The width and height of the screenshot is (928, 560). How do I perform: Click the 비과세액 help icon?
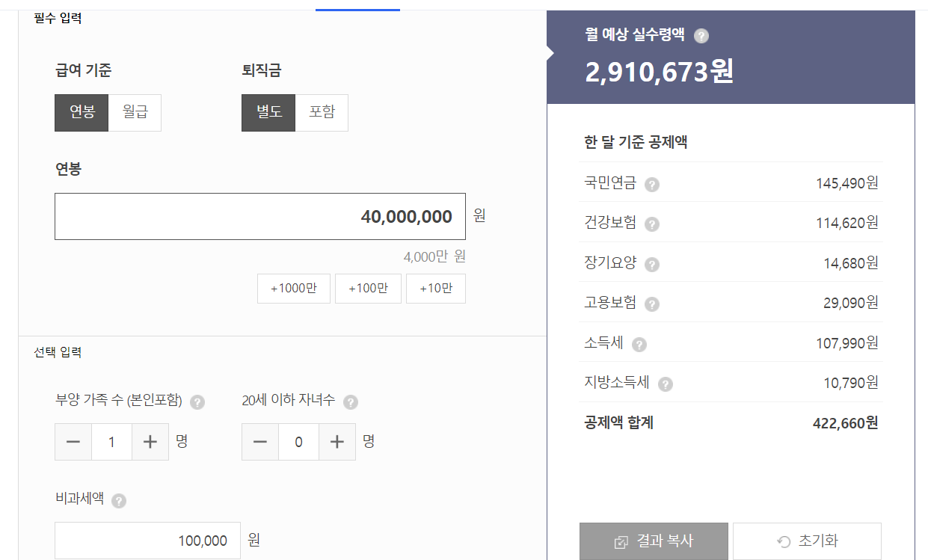pos(120,501)
